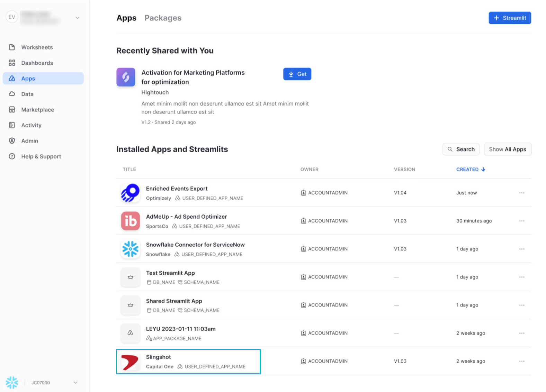The width and height of the screenshot is (546, 392).
Task: Open the Marketplace from the sidebar
Action: [37, 109]
